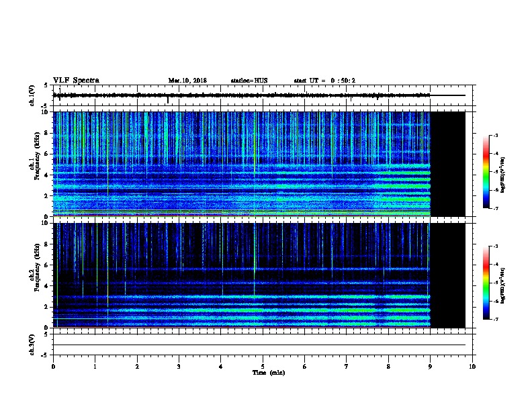Click the 'VLF Spectra' title text

76,81
